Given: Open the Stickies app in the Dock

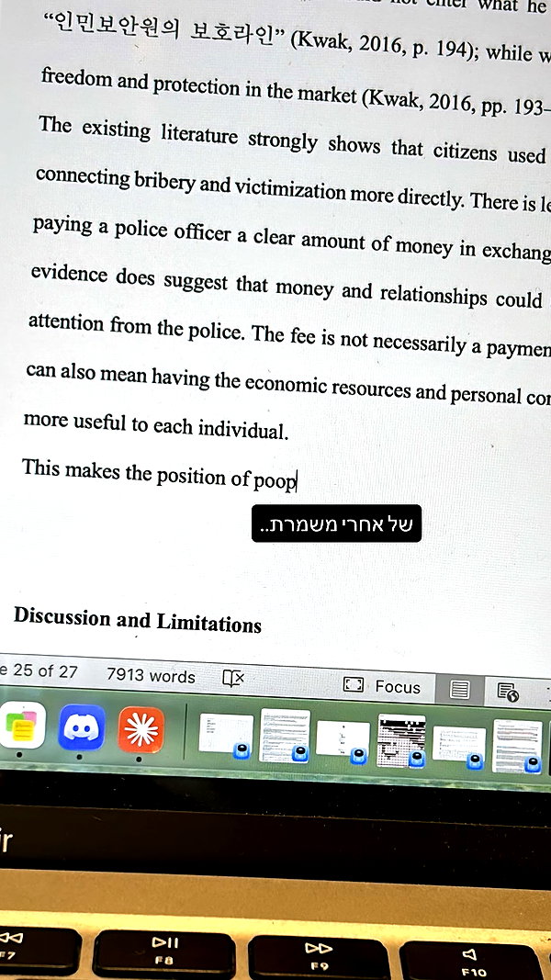Looking at the screenshot, I should (22, 726).
